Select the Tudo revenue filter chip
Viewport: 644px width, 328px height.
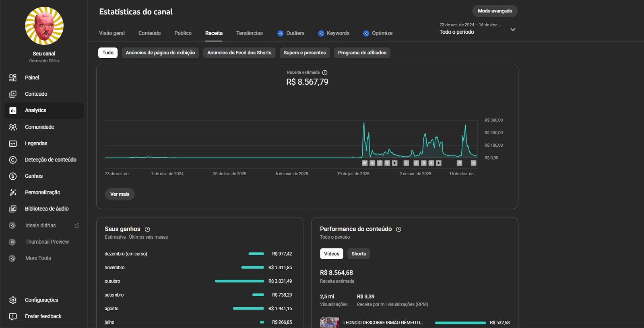point(108,53)
